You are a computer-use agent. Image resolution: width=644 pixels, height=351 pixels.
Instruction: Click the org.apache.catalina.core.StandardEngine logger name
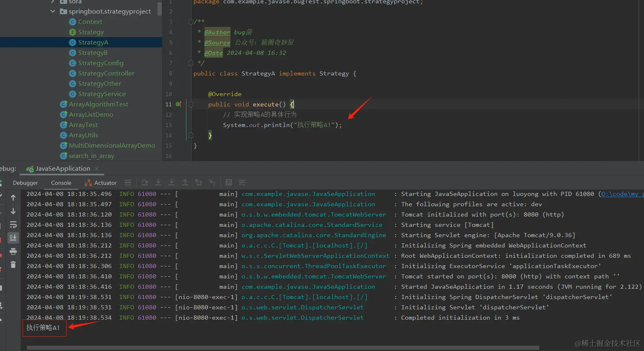314,235
